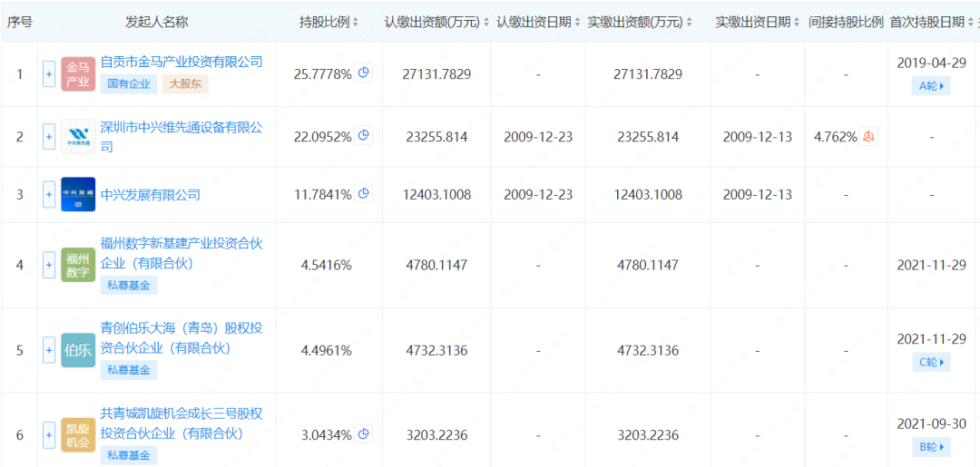This screenshot has width=980, height=467.
Task: Click 金马产业 company logo
Action: point(78,74)
